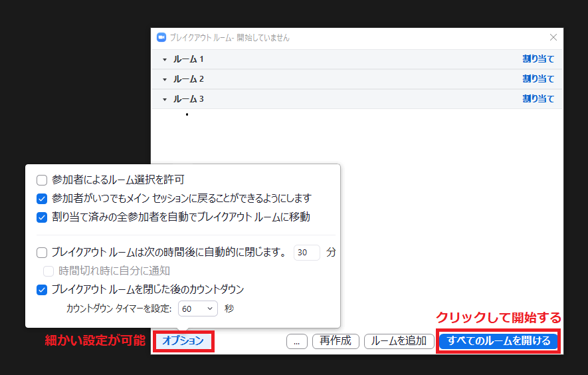Select the ルーム 2 room name

188,79
